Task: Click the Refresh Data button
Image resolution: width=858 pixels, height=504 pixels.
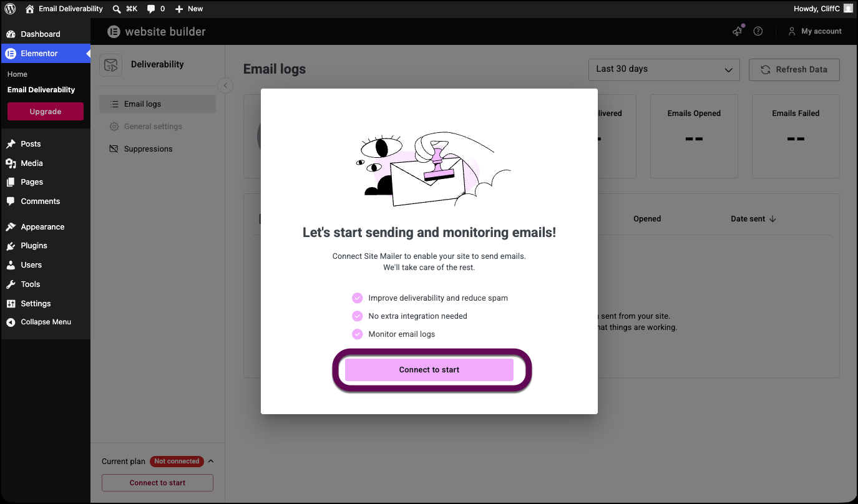Action: pyautogui.click(x=794, y=70)
